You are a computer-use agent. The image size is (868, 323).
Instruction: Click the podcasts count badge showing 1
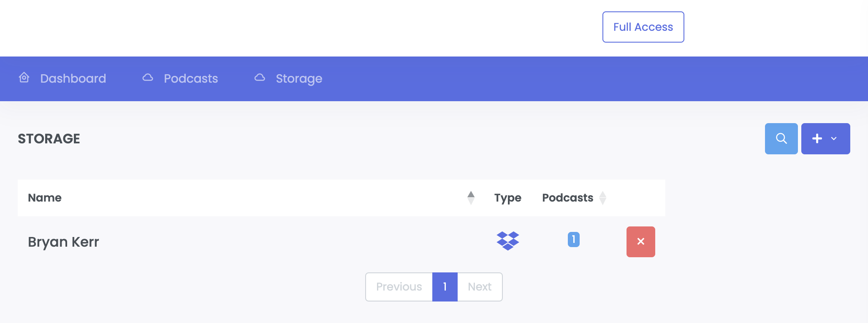click(x=573, y=240)
